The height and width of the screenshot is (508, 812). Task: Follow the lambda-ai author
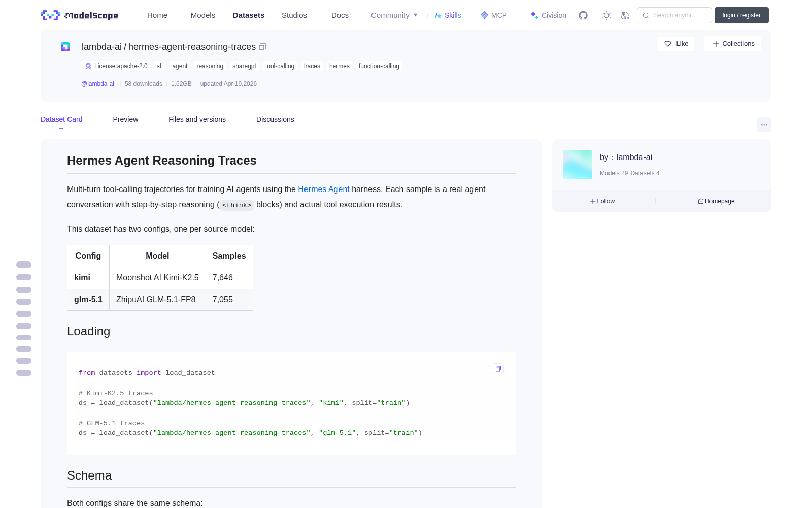click(602, 201)
